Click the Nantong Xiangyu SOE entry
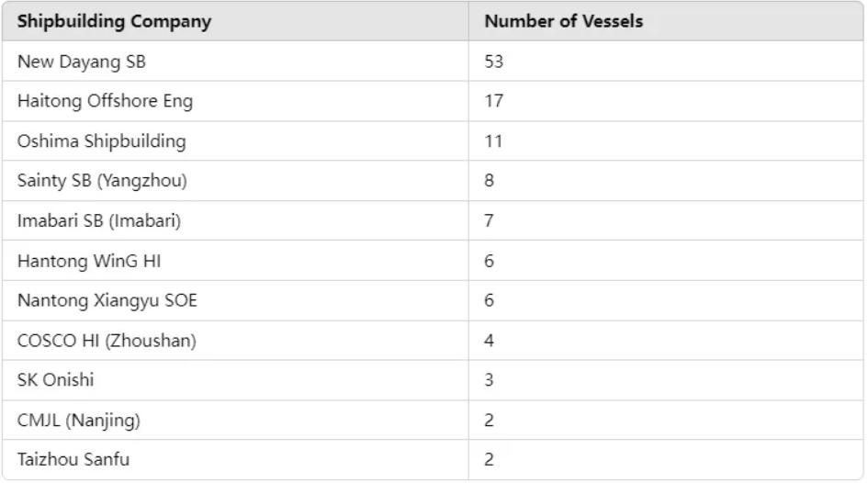 pyautogui.click(x=107, y=300)
